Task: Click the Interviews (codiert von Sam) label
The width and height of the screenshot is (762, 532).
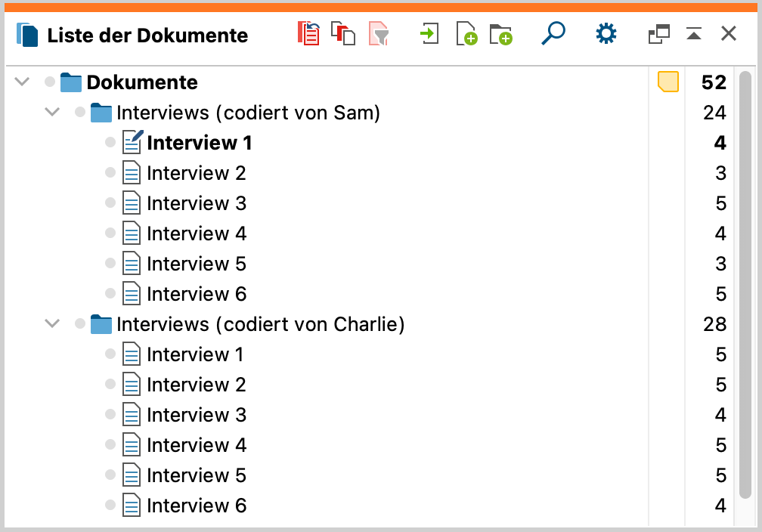Action: [248, 113]
